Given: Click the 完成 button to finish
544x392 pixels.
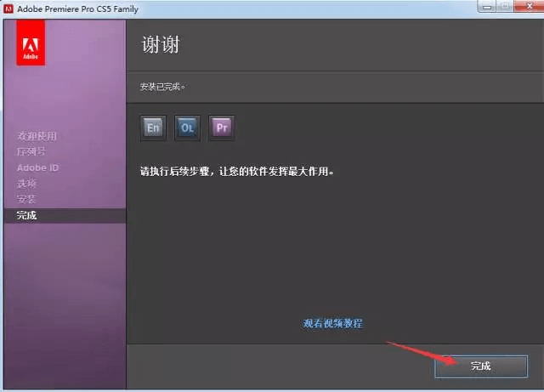Looking at the screenshot, I should [481, 366].
